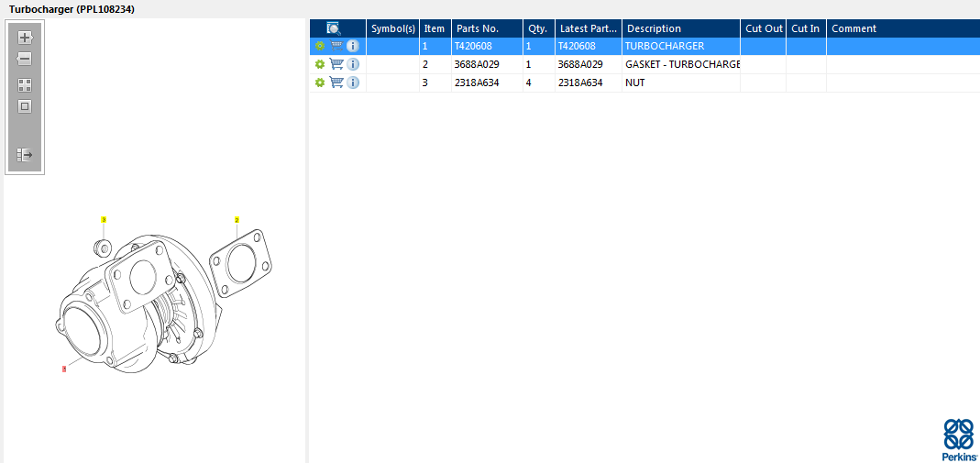This screenshot has width=980, height=463.
Task: Click the single-square fit icon in the diagram toolbar
Action: (25, 106)
